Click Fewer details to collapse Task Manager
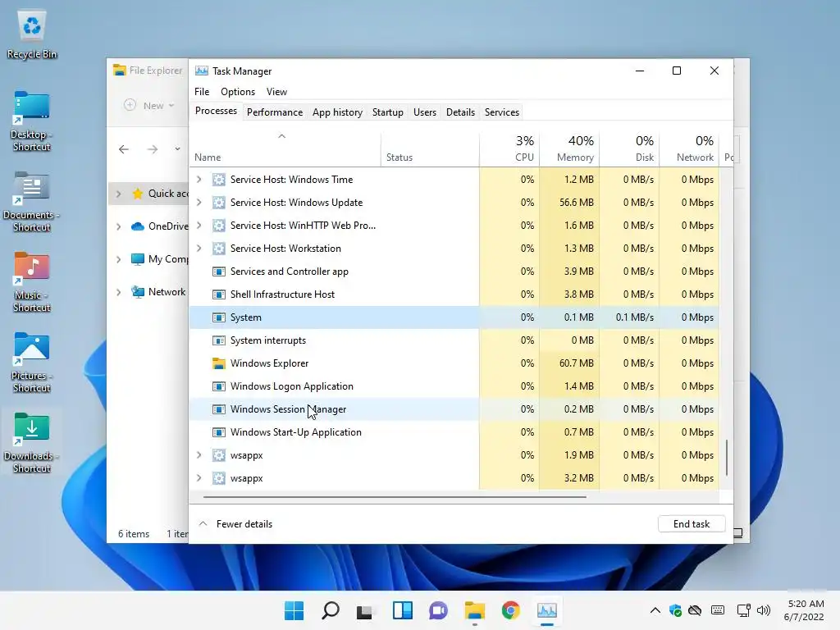The image size is (840, 630). [236, 524]
